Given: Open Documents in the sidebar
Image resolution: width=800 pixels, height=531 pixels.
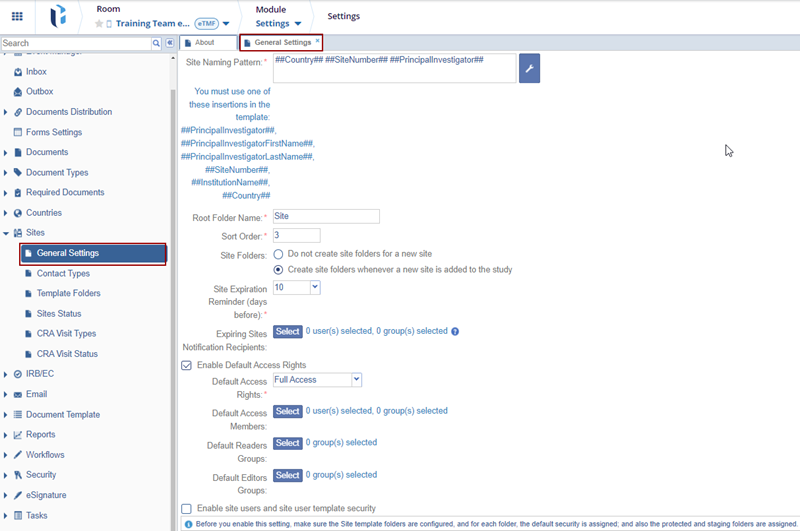Looking at the screenshot, I should (x=47, y=153).
